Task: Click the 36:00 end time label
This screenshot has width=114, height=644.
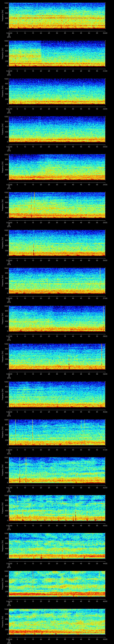Action: pos(105,260)
